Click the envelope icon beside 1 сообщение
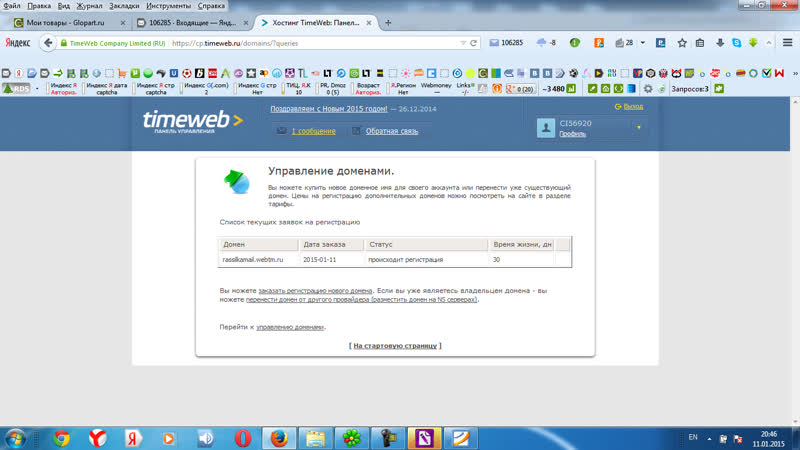 [281, 131]
